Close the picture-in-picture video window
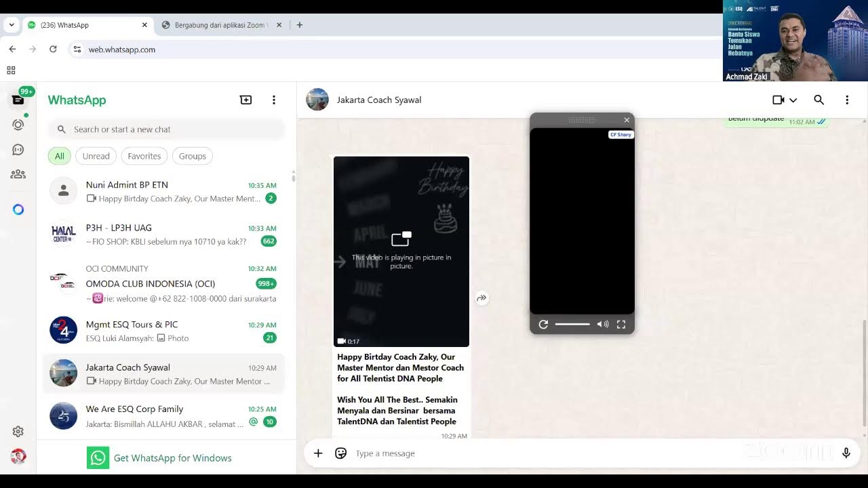The height and width of the screenshot is (488, 868). [627, 120]
